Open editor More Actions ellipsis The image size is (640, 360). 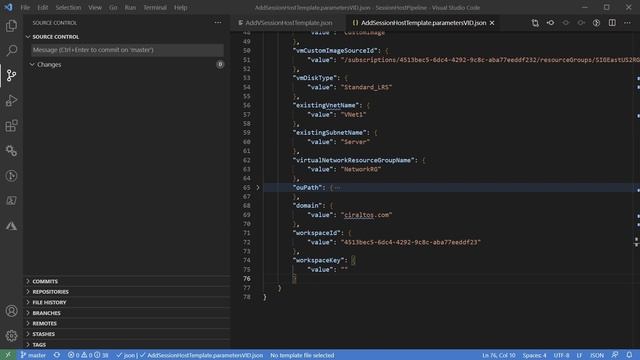[627, 23]
